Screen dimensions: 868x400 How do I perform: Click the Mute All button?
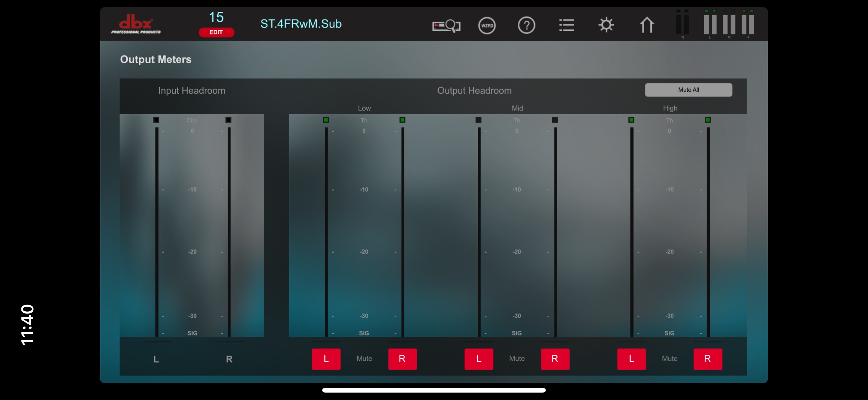(x=688, y=90)
